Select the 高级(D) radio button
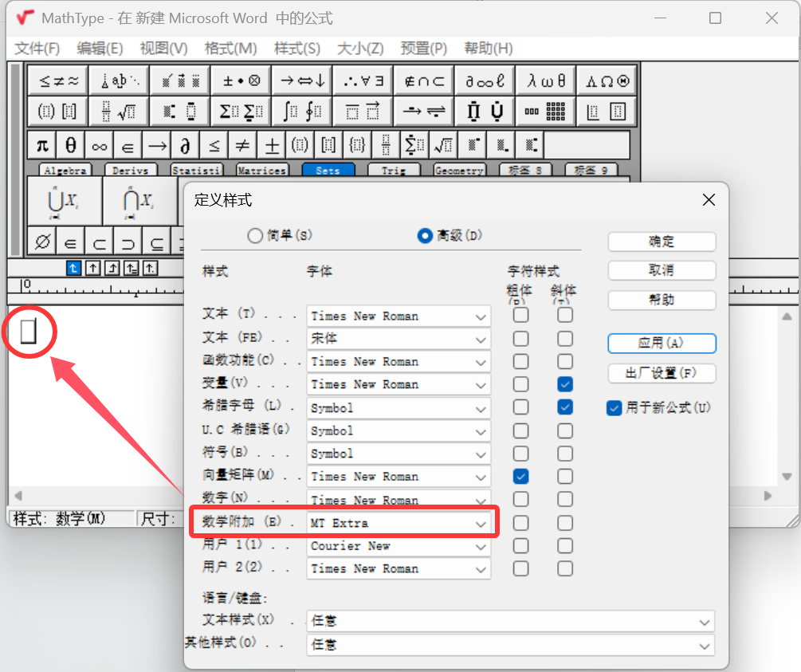Image resolution: width=801 pixels, height=672 pixels. tap(425, 236)
